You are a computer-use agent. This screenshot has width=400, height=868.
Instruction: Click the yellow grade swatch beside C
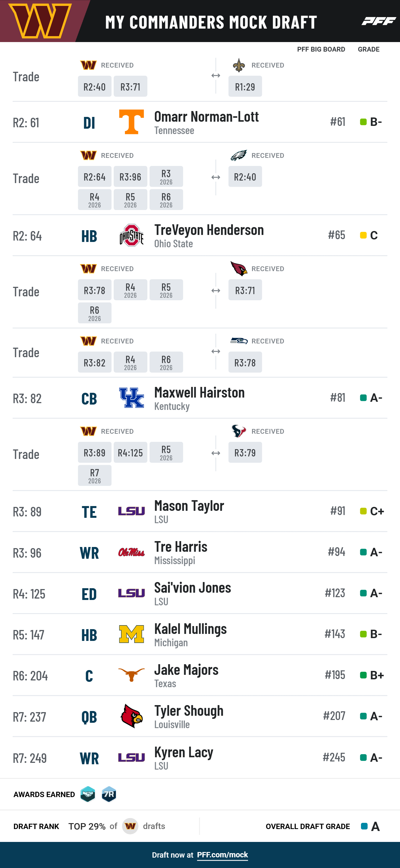click(363, 235)
